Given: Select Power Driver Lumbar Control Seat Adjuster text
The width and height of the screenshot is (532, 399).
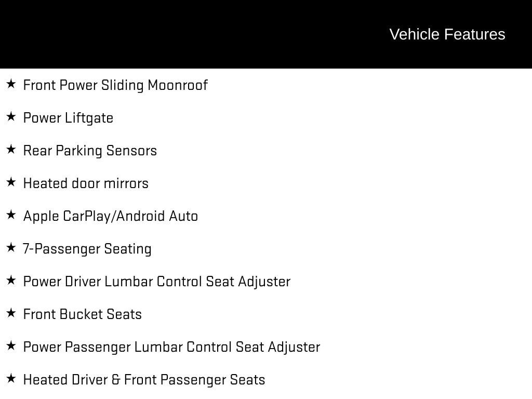Looking at the screenshot, I should click(156, 282).
